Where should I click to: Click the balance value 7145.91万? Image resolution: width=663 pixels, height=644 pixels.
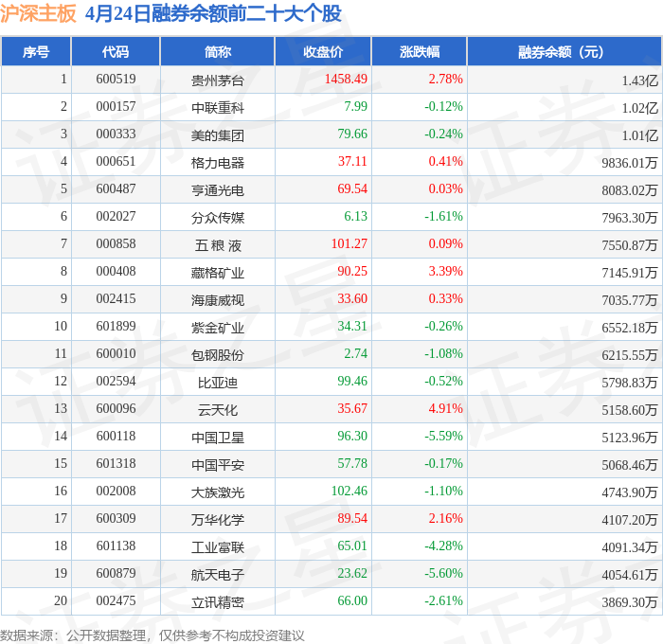tap(630, 273)
